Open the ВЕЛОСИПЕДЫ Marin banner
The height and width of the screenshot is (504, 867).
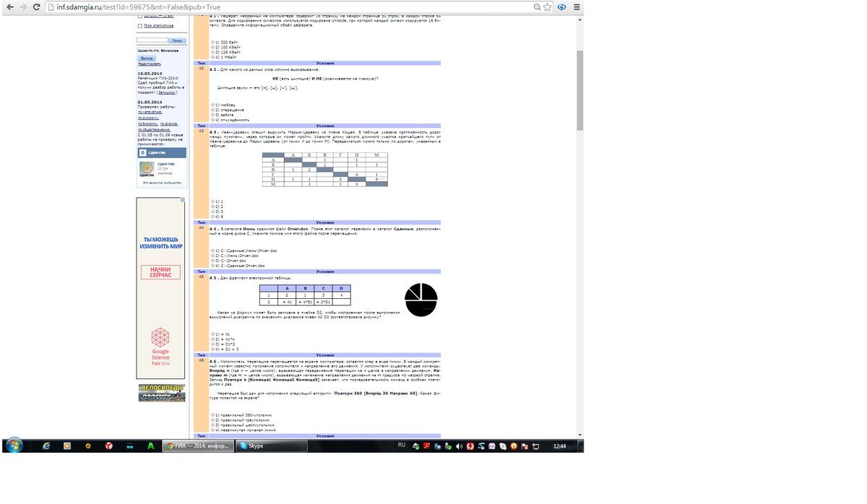pos(162,393)
